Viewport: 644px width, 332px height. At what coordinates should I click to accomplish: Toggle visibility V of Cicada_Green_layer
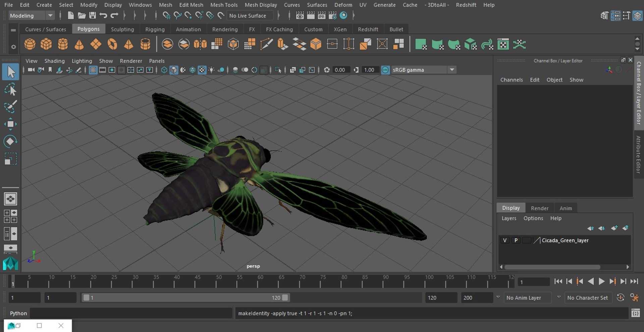(x=504, y=240)
